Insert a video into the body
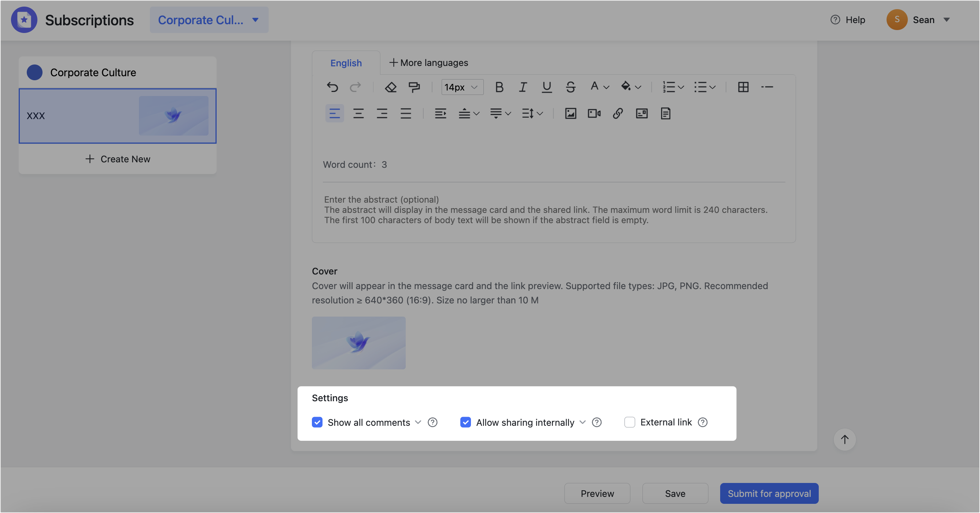The width and height of the screenshot is (980, 513). pyautogui.click(x=594, y=113)
